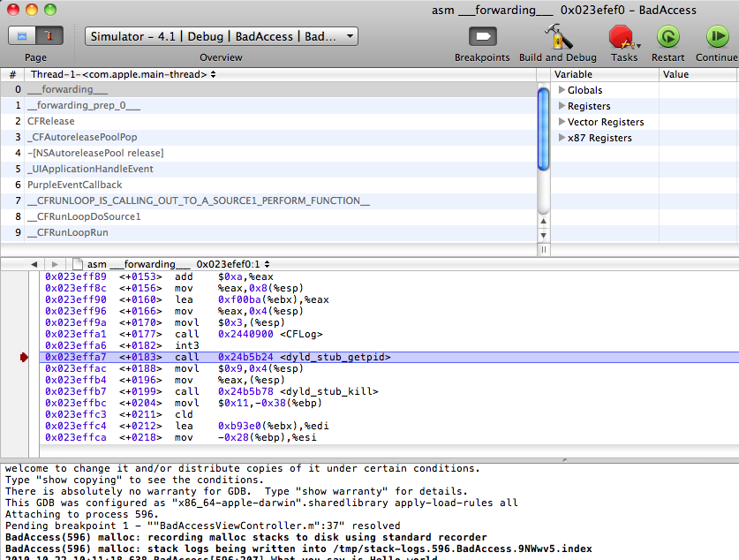
Task: Select the PurpleEventCallback stack frame
Action: (x=268, y=185)
